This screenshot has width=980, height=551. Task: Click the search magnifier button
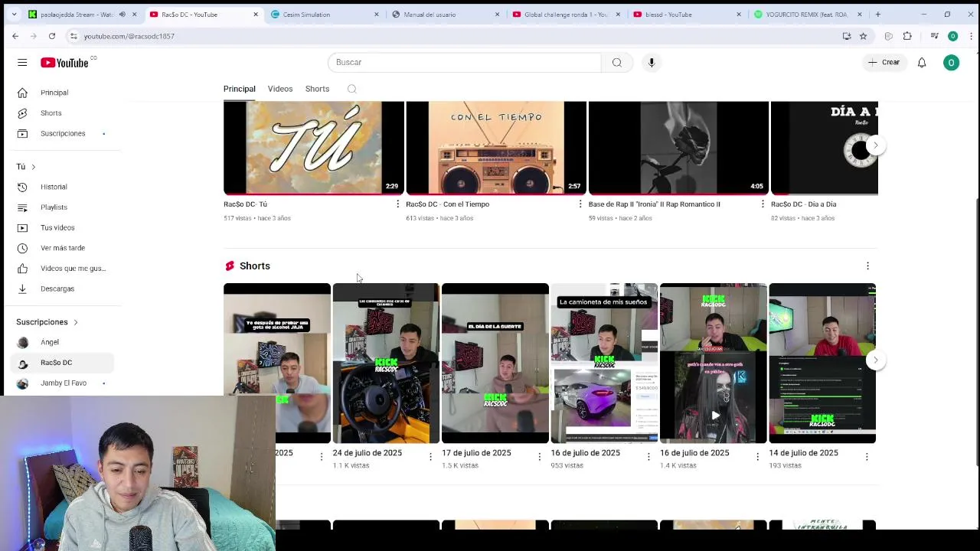tap(617, 62)
